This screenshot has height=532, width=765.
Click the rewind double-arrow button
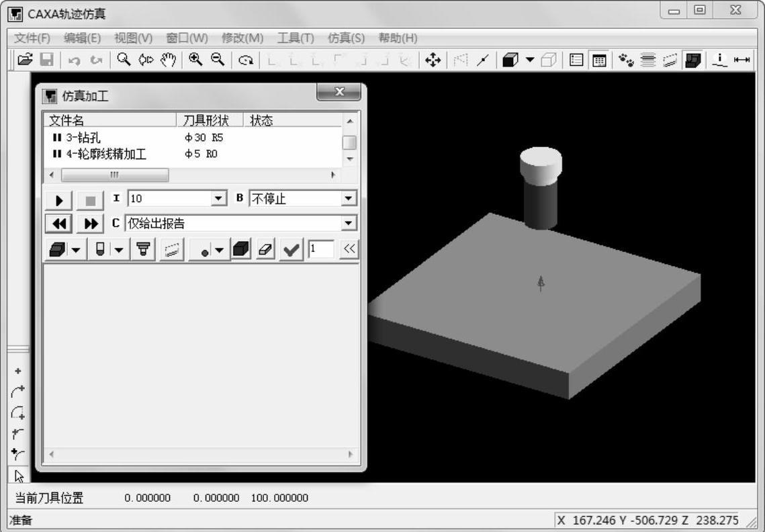[59, 224]
